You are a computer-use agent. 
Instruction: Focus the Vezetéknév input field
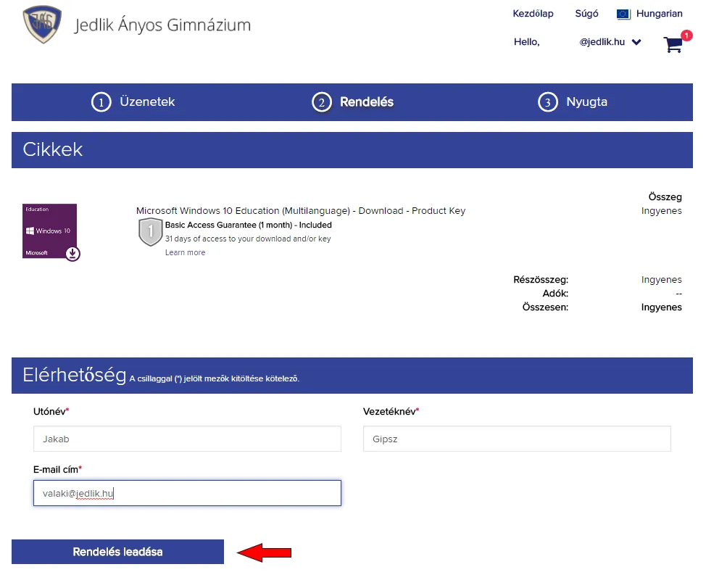516,439
